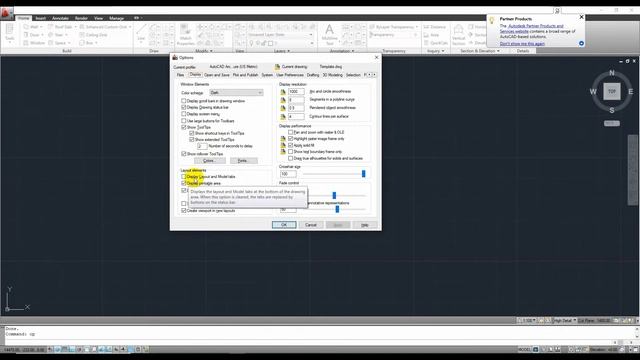The image size is (640, 360).
Task: Select the Roof Slab tool
Action: (x=60, y=27)
